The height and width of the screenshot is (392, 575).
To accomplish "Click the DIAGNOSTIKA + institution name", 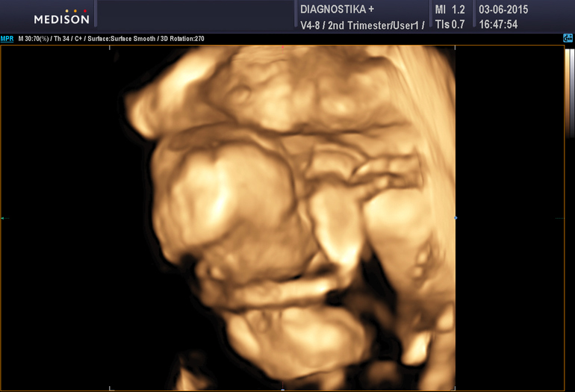I will (336, 10).
